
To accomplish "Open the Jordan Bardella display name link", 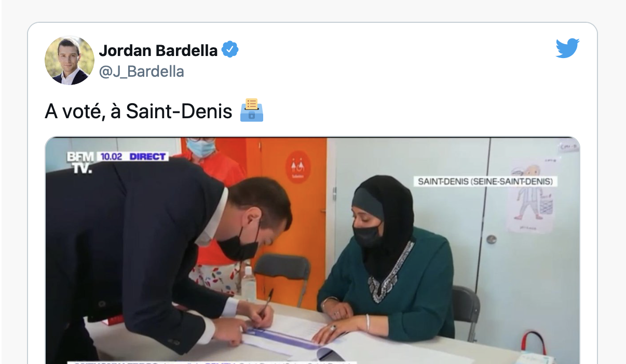I will (x=158, y=50).
